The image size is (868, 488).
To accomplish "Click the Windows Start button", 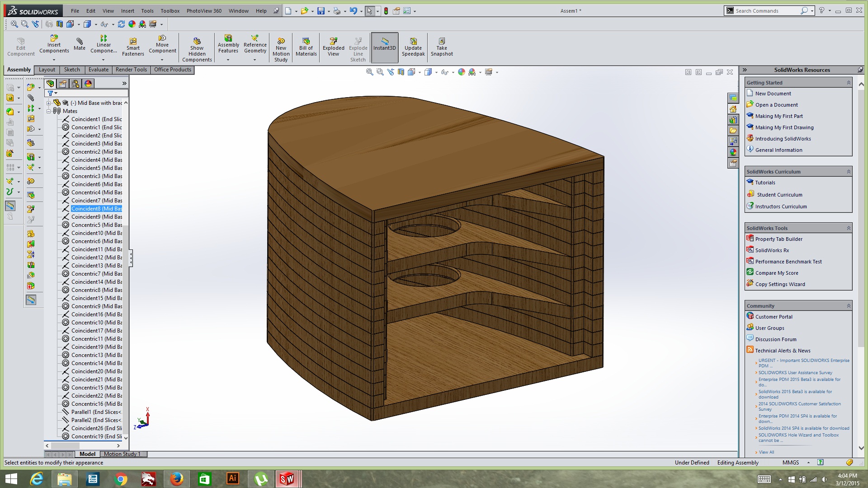I will [x=11, y=479].
